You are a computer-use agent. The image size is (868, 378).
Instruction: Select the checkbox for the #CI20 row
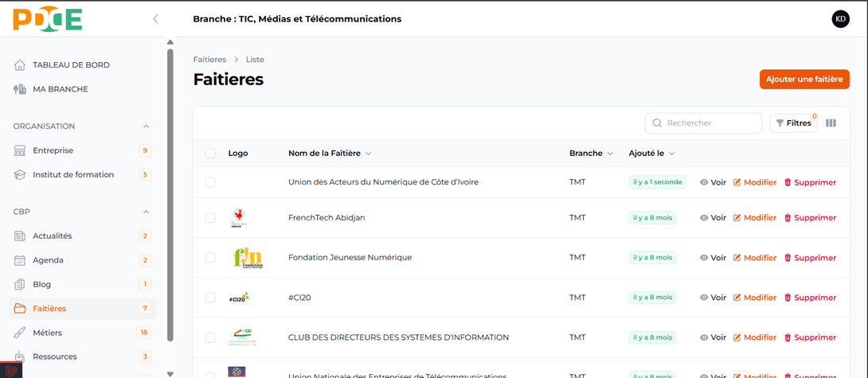210,298
